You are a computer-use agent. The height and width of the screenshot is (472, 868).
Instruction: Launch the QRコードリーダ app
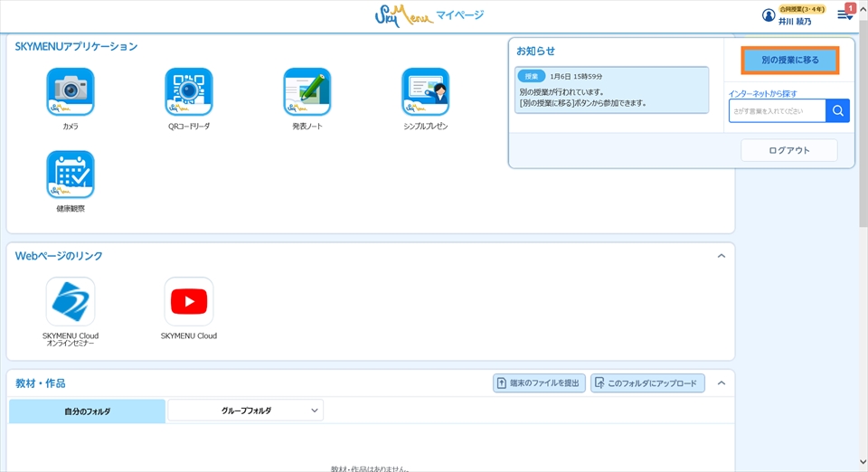[188, 92]
